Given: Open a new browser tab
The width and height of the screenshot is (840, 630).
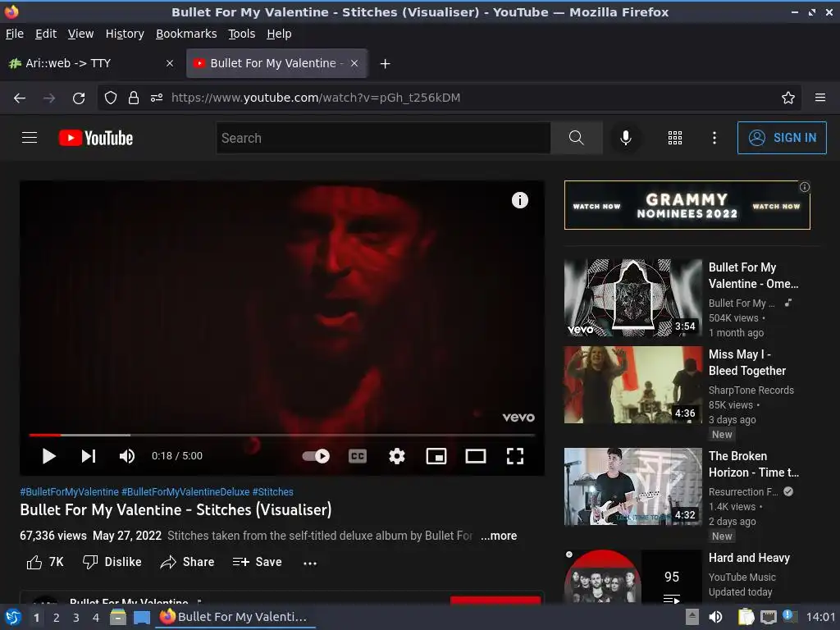Looking at the screenshot, I should 385,64.
